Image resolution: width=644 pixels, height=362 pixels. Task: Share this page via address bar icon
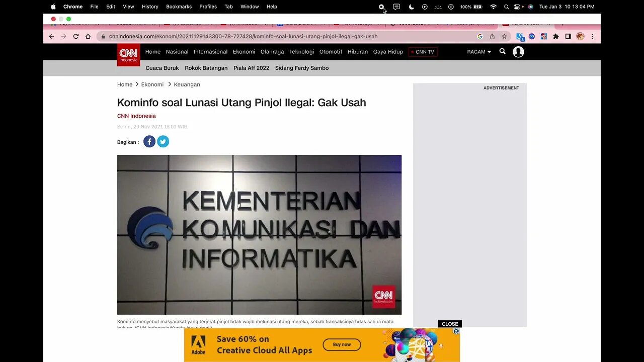pyautogui.click(x=492, y=36)
